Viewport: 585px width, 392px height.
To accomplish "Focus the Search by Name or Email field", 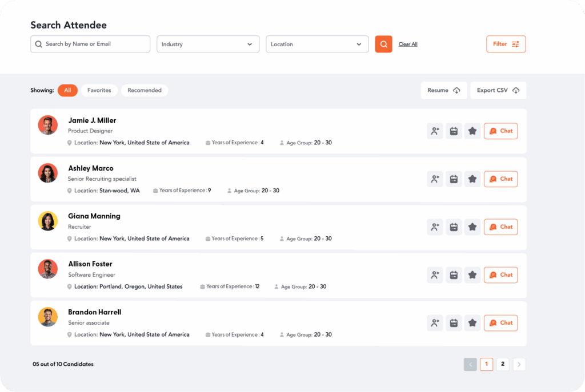I will coord(90,44).
